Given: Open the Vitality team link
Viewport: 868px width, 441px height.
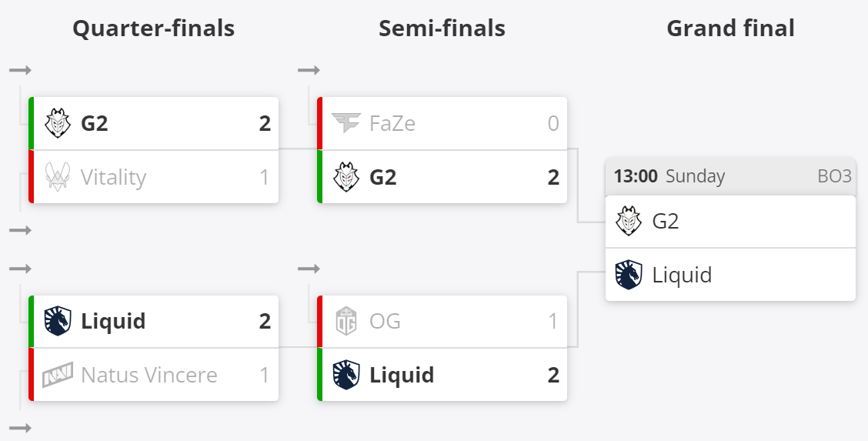Looking at the screenshot, I should 113,177.
